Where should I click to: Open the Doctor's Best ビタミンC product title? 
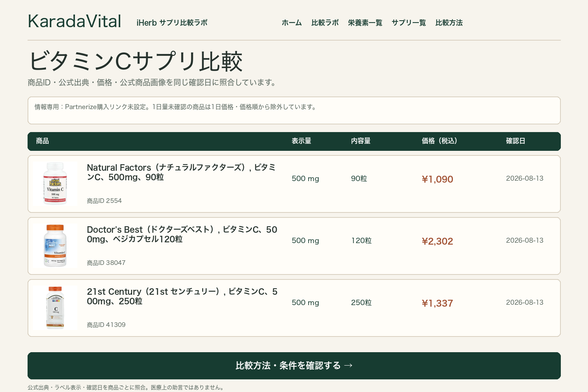(x=182, y=234)
